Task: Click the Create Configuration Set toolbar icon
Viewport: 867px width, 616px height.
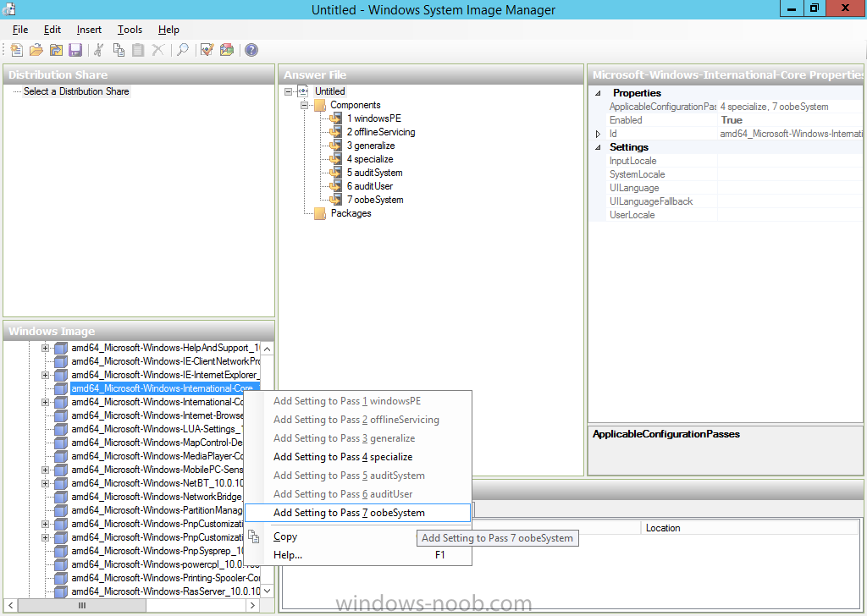Action: [x=227, y=50]
